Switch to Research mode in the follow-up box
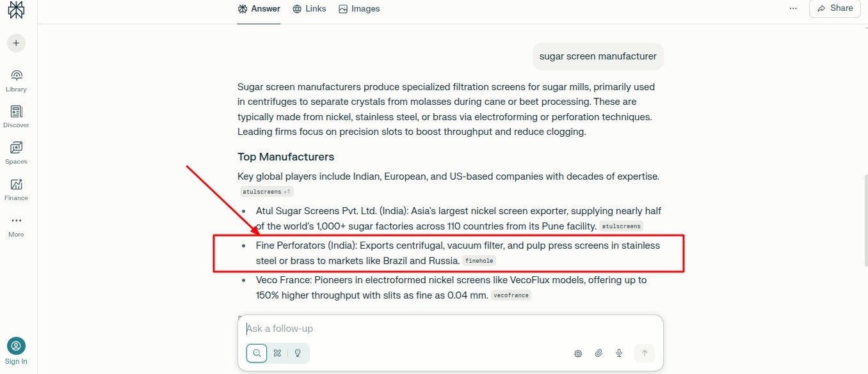Image resolution: width=868 pixels, height=374 pixels. (x=277, y=353)
